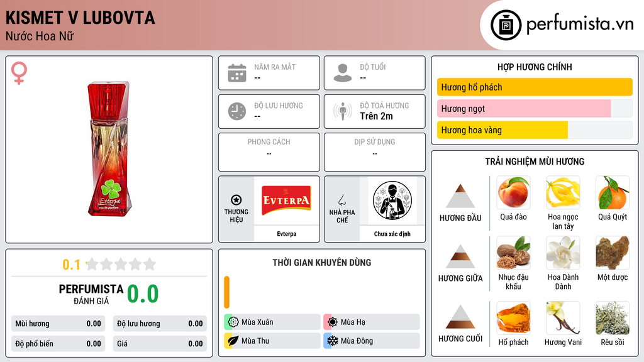Click the green 0.0 Perfumista score
Viewport: 644px width, 362px height.
[143, 294]
